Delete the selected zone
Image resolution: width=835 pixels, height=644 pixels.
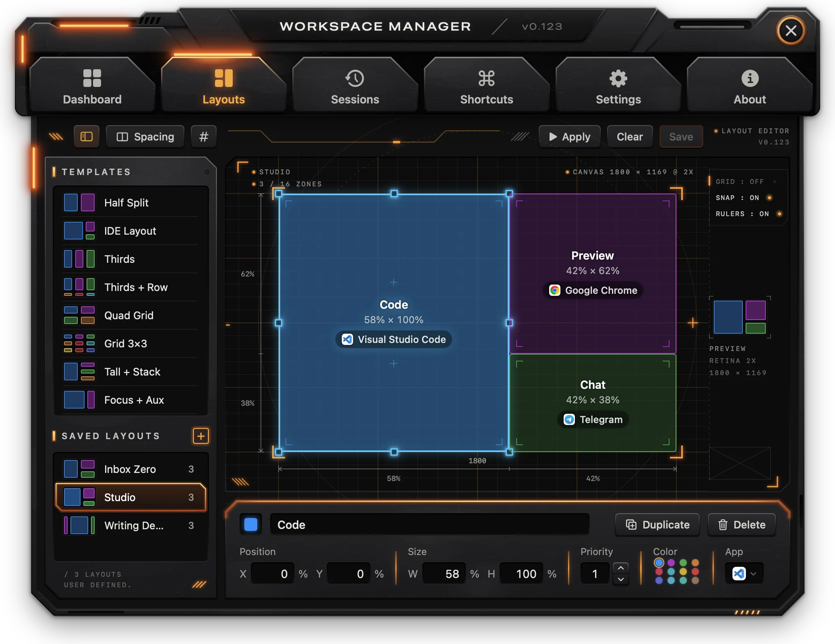point(742,524)
